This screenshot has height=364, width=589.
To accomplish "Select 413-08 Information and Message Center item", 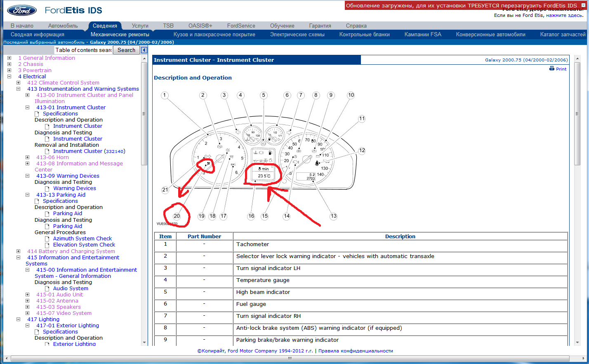I will click(x=80, y=167).
